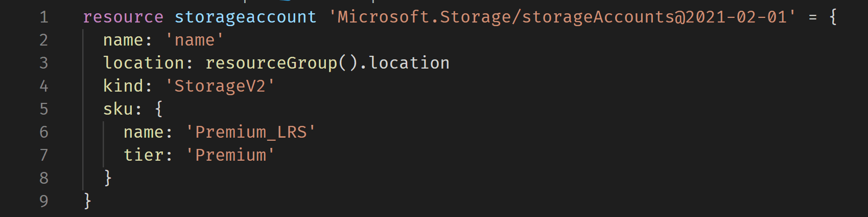The height and width of the screenshot is (217, 868).
Task: Select line number 5 in gutter
Action: pyautogui.click(x=44, y=109)
